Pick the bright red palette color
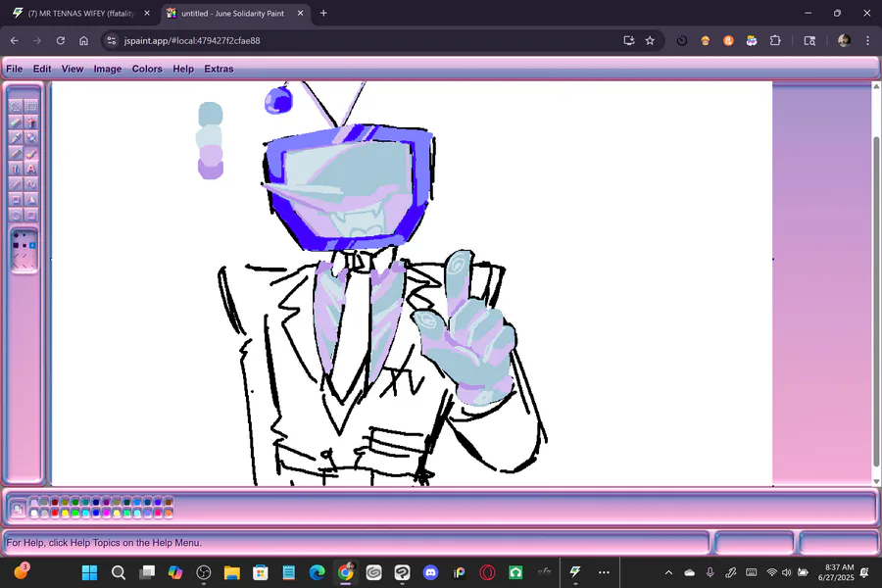Screen dimensions: 882x588 point(55,514)
